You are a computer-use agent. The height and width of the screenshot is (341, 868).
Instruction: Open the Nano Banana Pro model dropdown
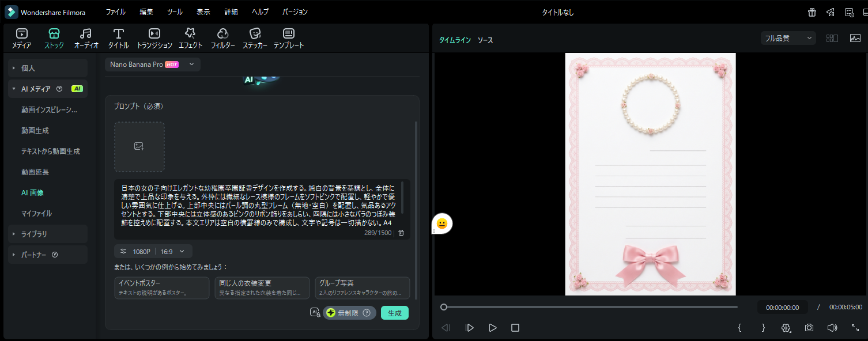[x=153, y=65]
